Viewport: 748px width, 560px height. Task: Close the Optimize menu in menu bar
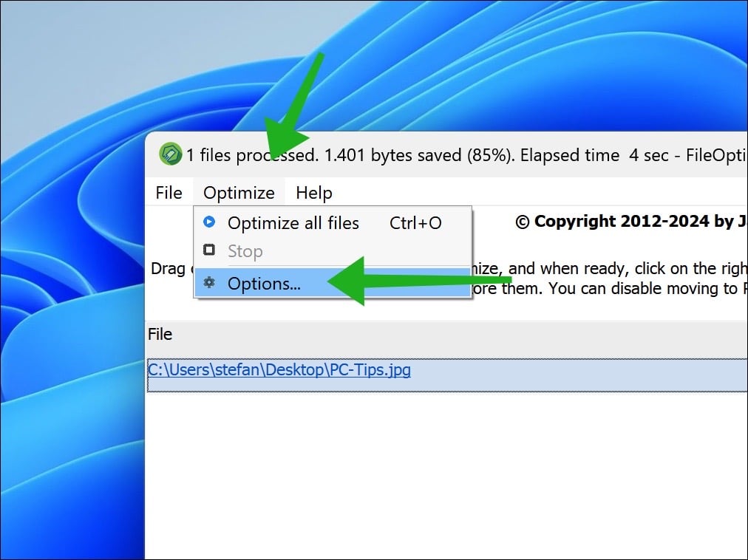coord(239,193)
